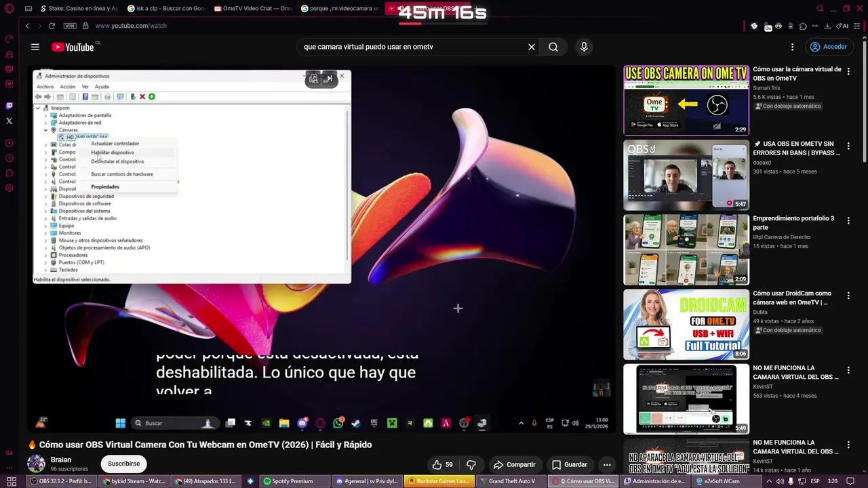Open options for 'Cómo usar la cámara virtual de OBS' video
This screenshot has width=868, height=488.
848,70
